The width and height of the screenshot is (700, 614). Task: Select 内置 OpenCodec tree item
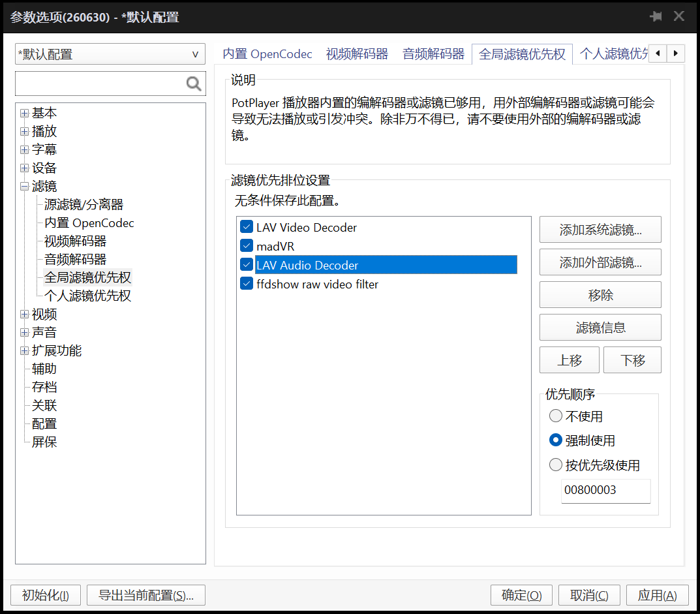pyautogui.click(x=89, y=223)
